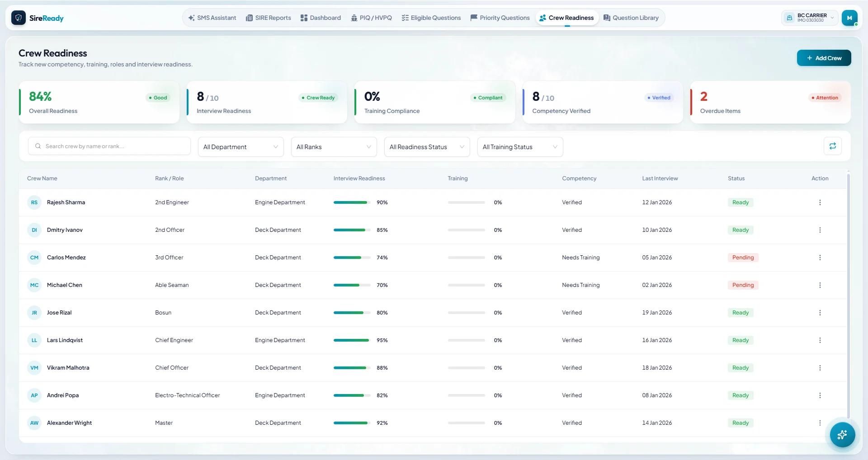
Task: Open the Dashboard tab
Action: 321,18
